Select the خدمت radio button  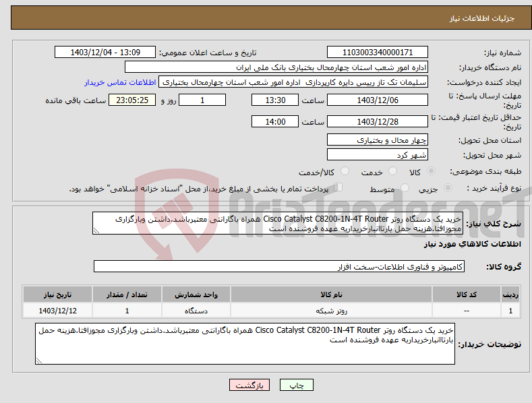pos(392,171)
